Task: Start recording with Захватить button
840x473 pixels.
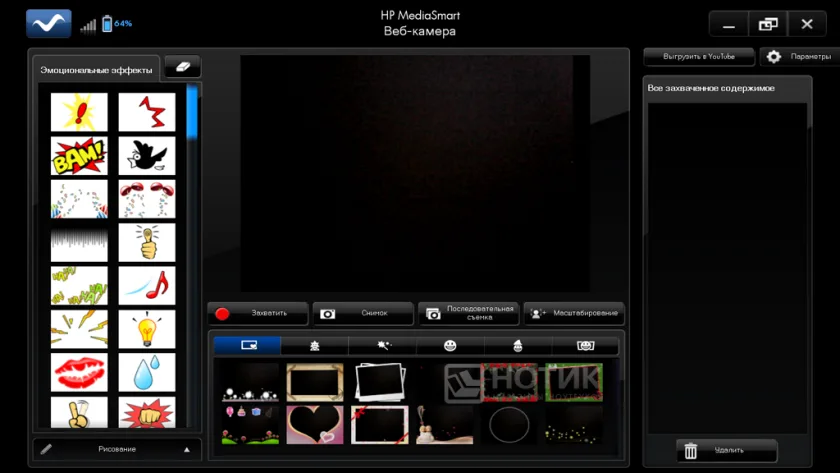Action: (258, 313)
